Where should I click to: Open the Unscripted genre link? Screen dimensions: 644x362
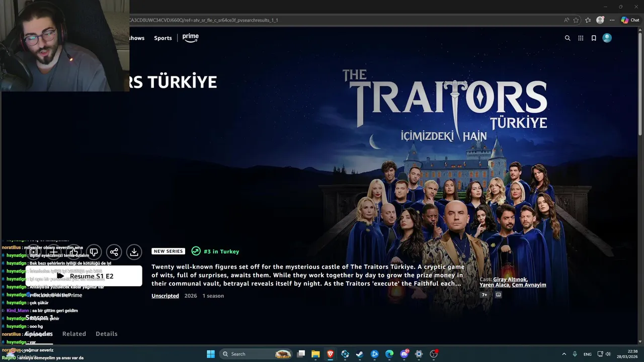165,296
